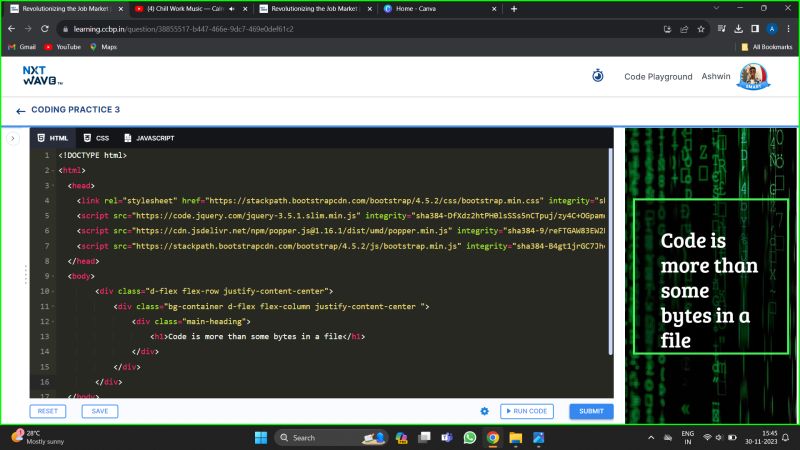The height and width of the screenshot is (450, 800).
Task: Expand the left side panel chevron
Action: (x=13, y=138)
